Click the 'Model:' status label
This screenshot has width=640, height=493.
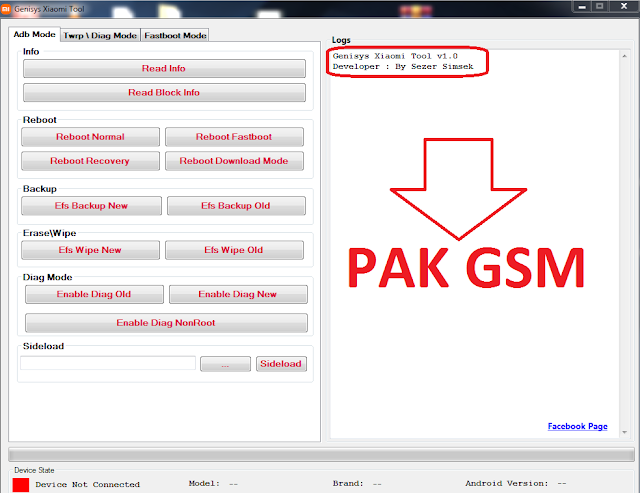pyautogui.click(x=204, y=484)
